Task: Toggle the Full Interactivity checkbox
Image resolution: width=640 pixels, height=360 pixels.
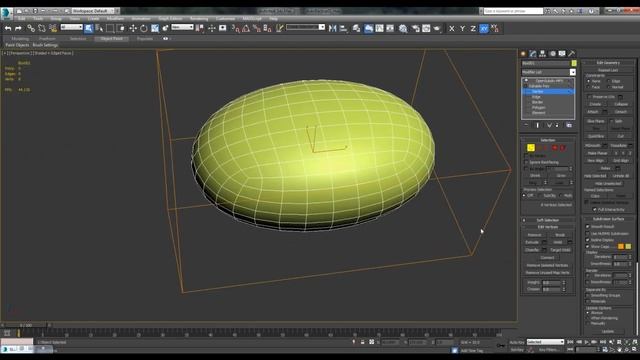Action: coord(595,209)
